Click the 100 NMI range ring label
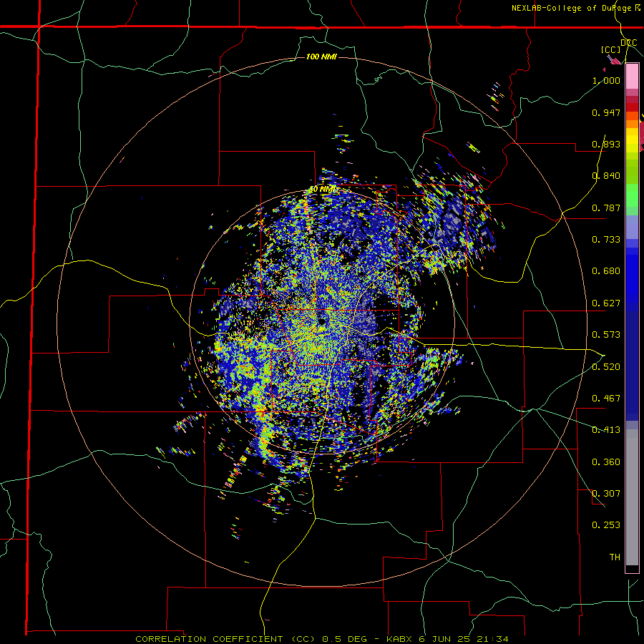The width and height of the screenshot is (644, 644). [321, 57]
